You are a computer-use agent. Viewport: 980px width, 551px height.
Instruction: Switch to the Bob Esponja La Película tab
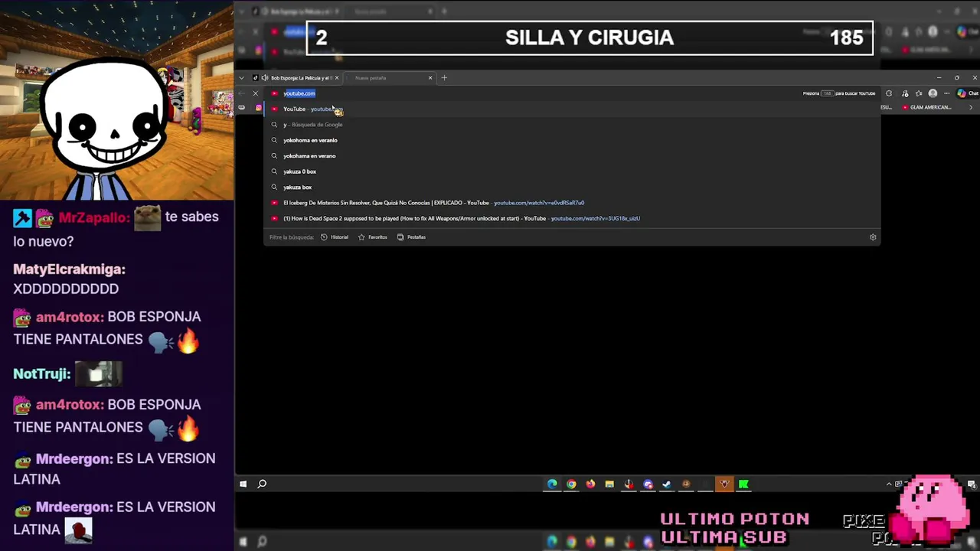click(298, 77)
